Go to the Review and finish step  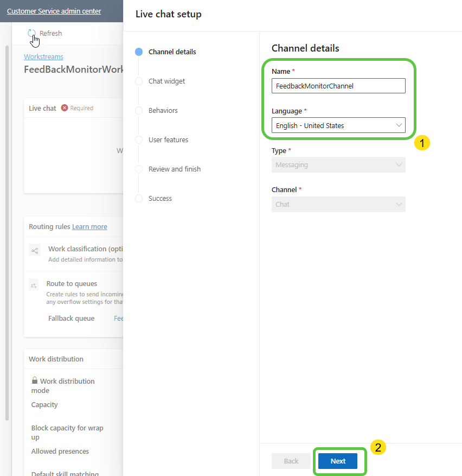point(174,169)
